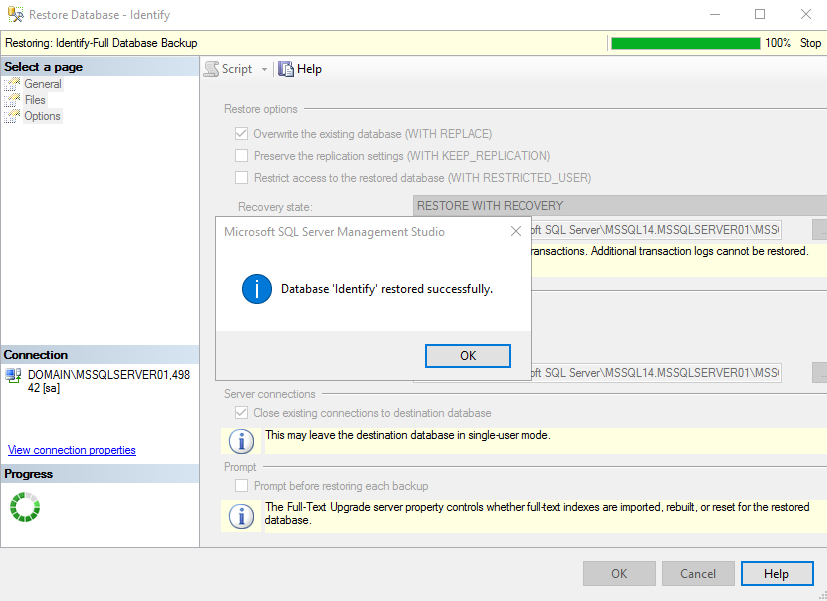Click the Restore Database window title icon

pyautogui.click(x=16, y=15)
